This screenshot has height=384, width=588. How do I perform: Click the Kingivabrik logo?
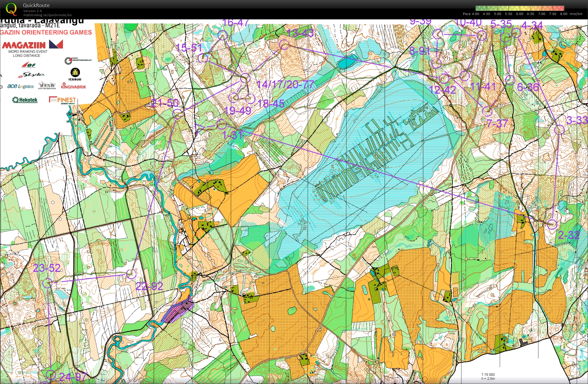click(x=73, y=86)
